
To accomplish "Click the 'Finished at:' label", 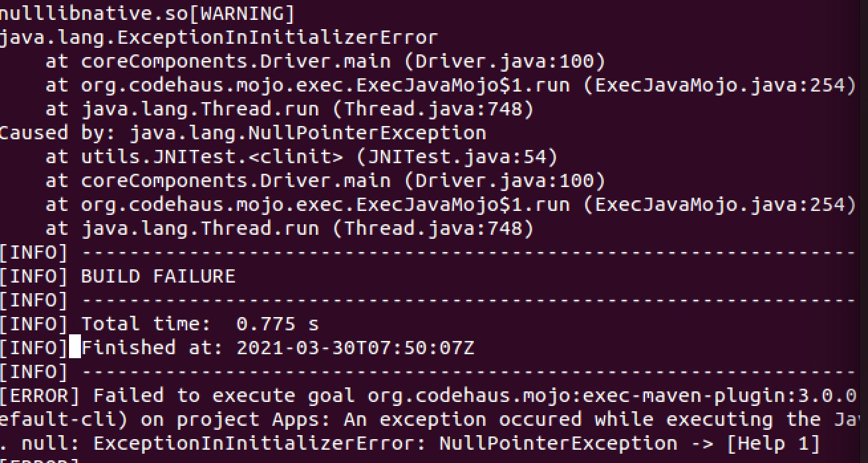I will [x=152, y=348].
